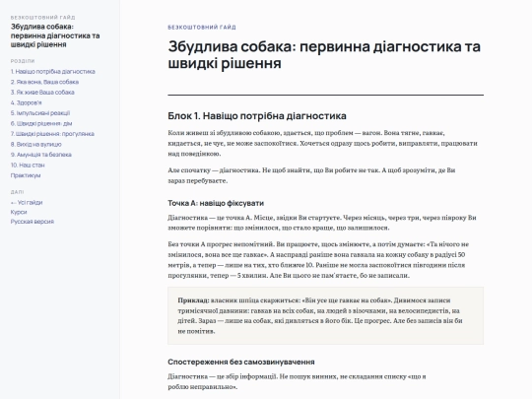The image size is (532, 399).
Task: Go to section 6 'Швидкі рішення: дім'
Action: pyautogui.click(x=41, y=123)
